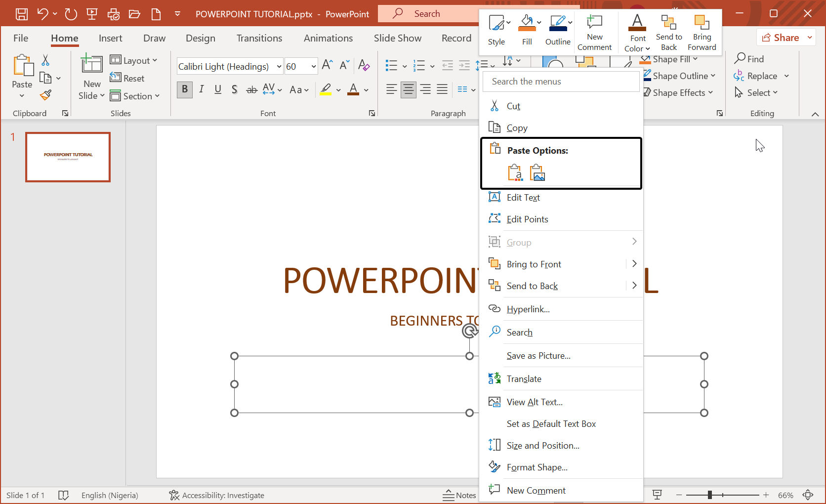Click the Save icon in title bar
This screenshot has width=826, height=504.
[22, 14]
